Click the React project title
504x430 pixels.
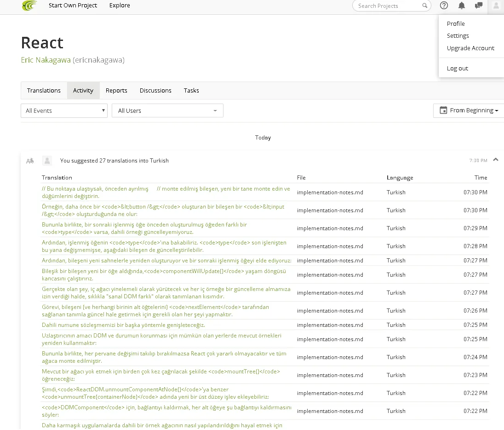[x=42, y=43]
